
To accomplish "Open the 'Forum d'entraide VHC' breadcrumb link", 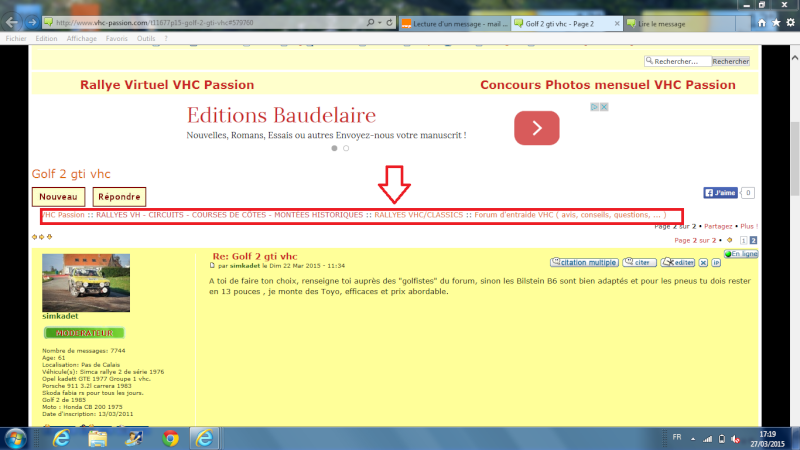I will [570, 215].
